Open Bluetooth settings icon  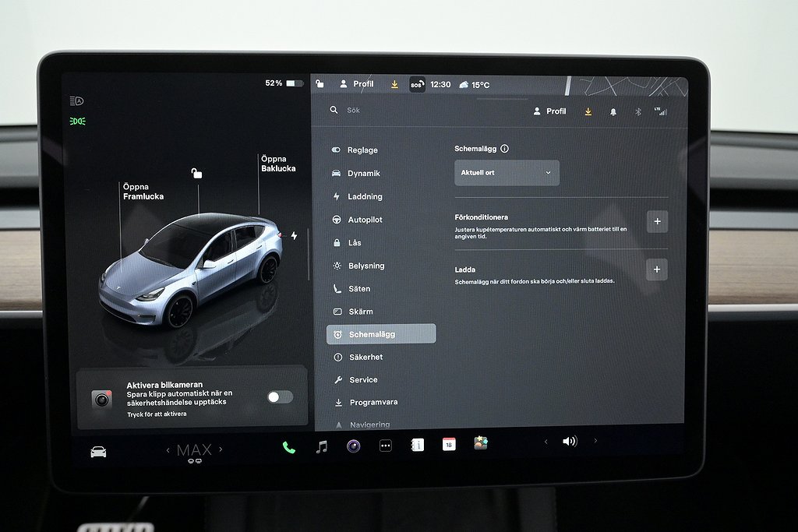click(x=638, y=112)
